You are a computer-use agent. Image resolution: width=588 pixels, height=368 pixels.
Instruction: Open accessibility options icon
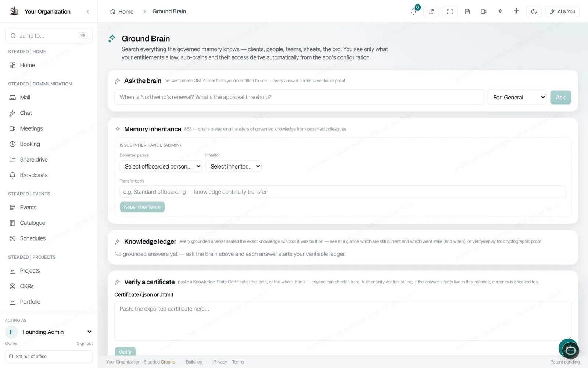click(x=516, y=11)
